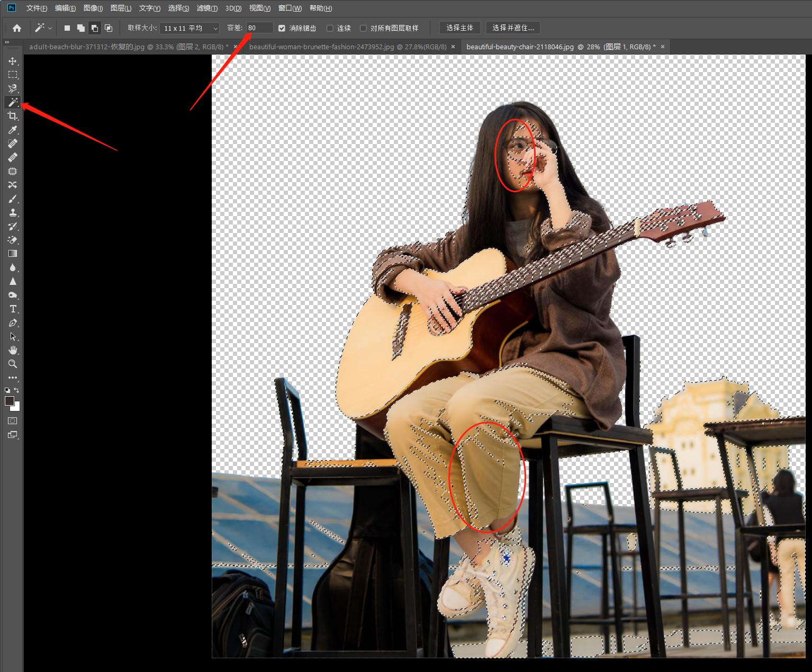Open the Edit Toolbar three-dots menu
Viewport: 812px width, 672px height.
13,378
